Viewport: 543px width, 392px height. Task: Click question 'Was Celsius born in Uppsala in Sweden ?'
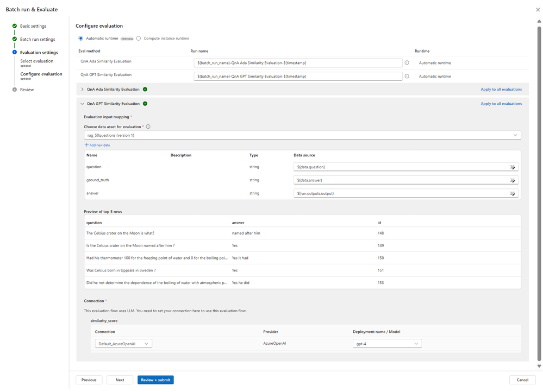pos(121,270)
